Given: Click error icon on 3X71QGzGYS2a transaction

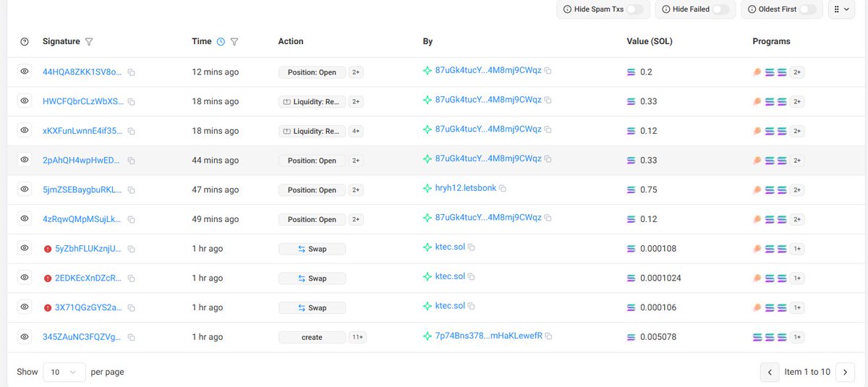Looking at the screenshot, I should coord(48,308).
